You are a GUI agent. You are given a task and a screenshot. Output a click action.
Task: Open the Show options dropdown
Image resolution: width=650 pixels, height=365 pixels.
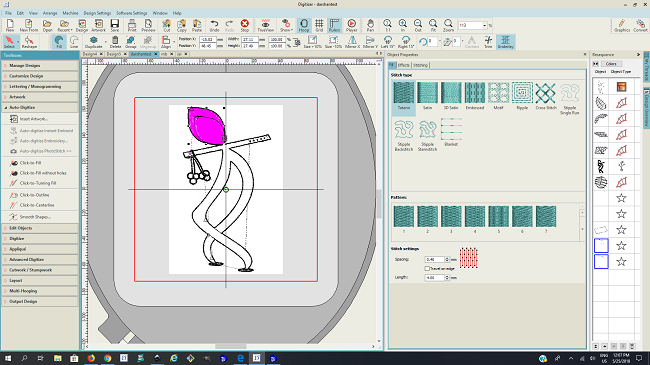(286, 25)
